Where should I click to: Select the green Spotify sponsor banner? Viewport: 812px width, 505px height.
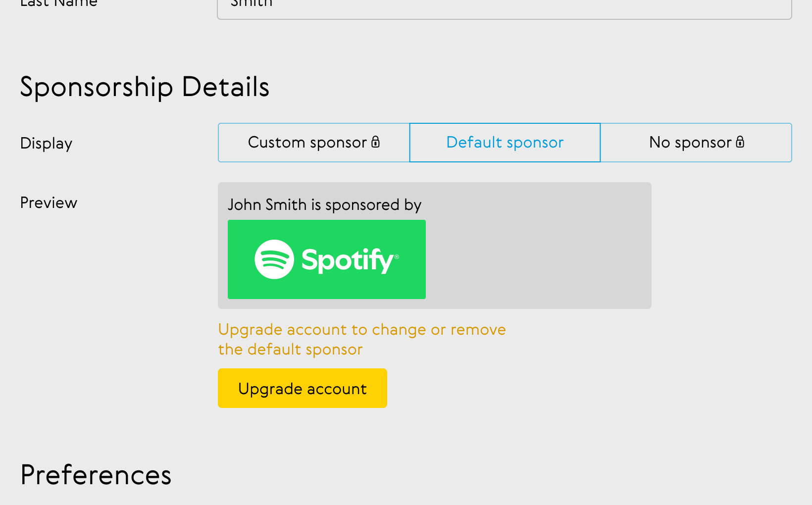tap(327, 259)
